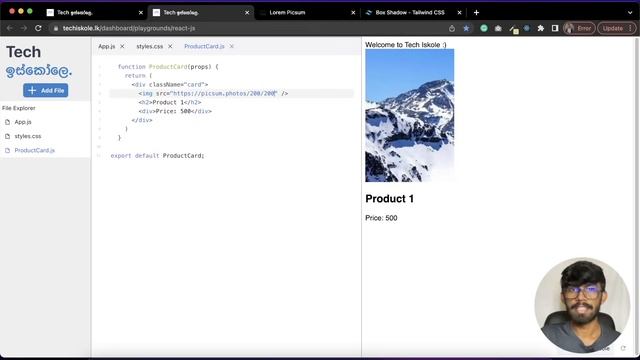Image resolution: width=640 pixels, height=360 pixels.
Task: Click the browser forward arrow
Action: [24, 28]
